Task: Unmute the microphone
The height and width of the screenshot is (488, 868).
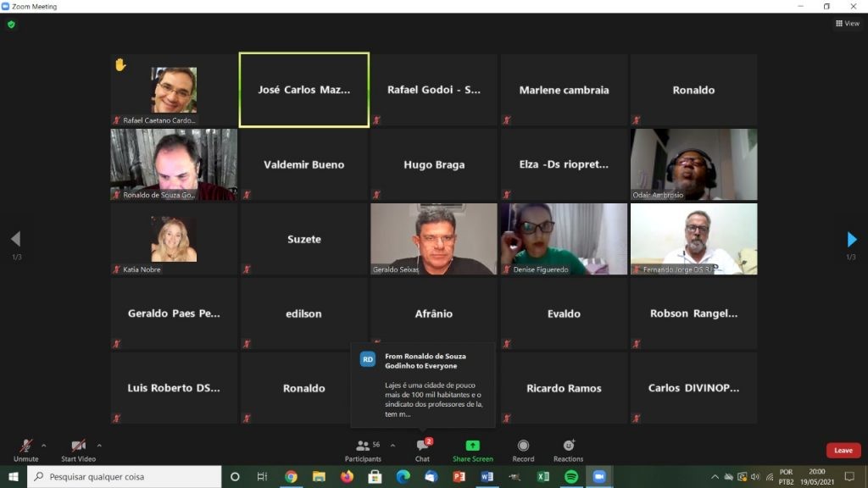Action: coord(26,448)
